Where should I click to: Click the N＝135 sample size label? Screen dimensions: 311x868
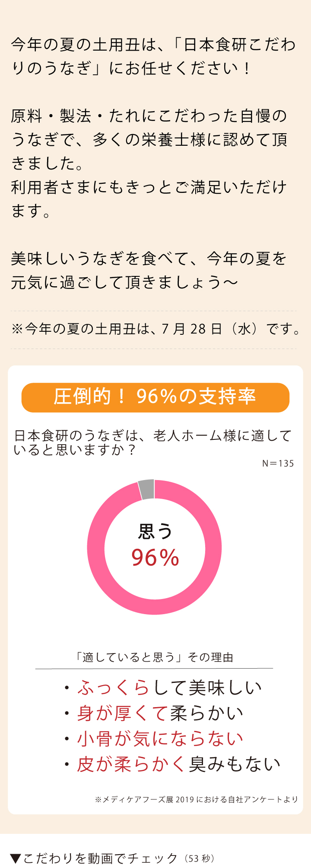278,464
